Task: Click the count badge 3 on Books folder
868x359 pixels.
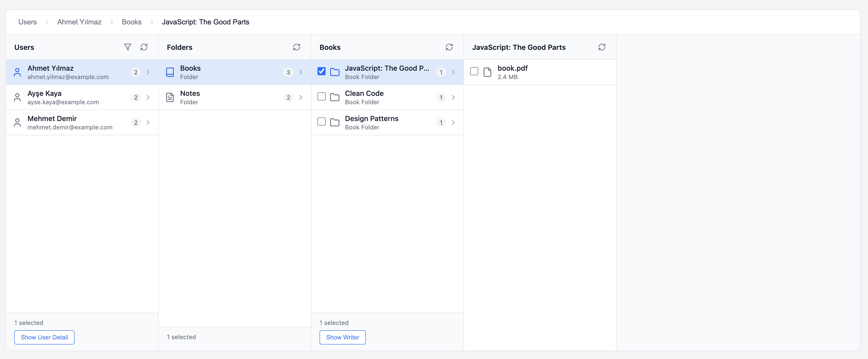Action: click(288, 72)
